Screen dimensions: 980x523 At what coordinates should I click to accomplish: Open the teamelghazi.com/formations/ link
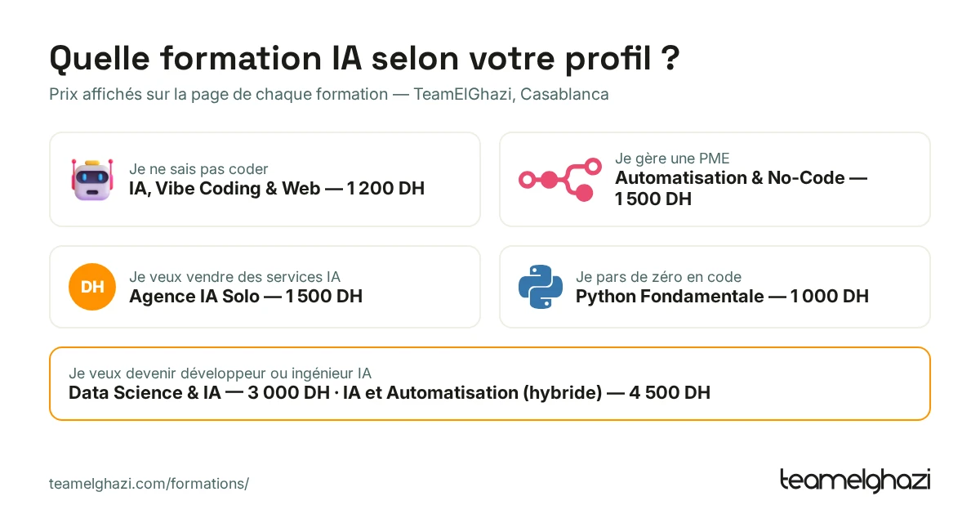149,483
